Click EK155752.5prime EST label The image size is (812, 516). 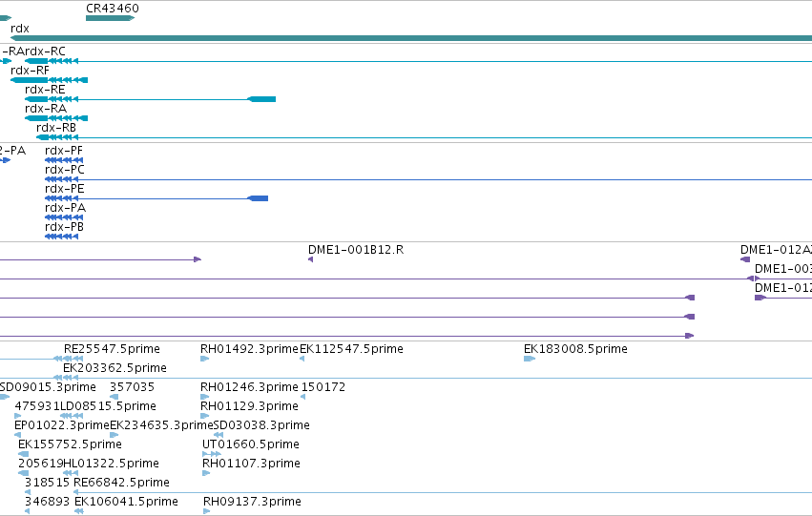tap(70, 445)
